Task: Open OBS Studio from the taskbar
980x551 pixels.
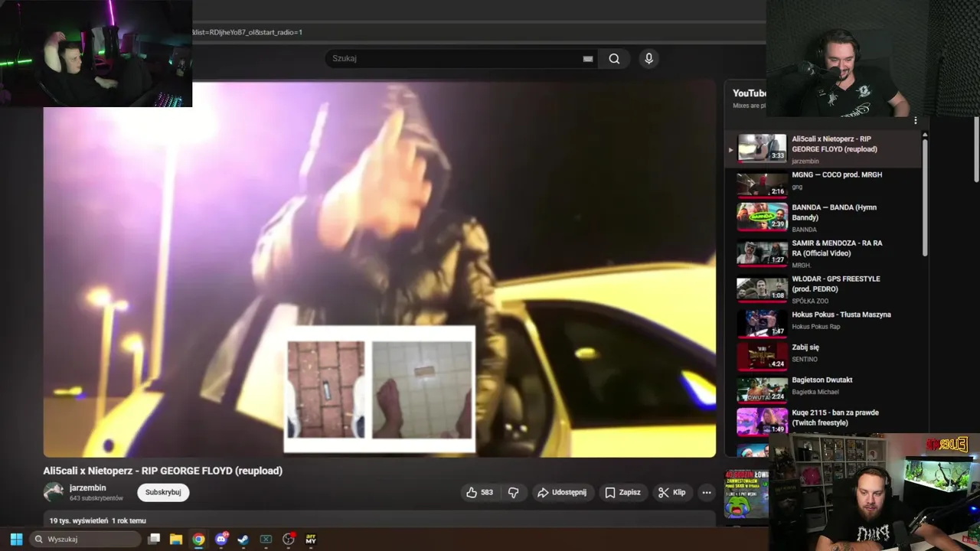Action: (x=289, y=539)
